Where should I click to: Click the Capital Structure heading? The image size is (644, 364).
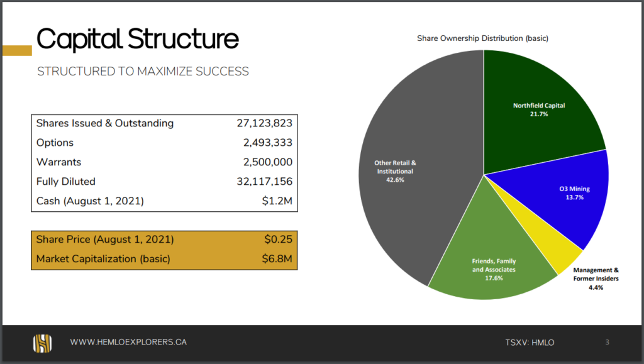[x=138, y=39]
